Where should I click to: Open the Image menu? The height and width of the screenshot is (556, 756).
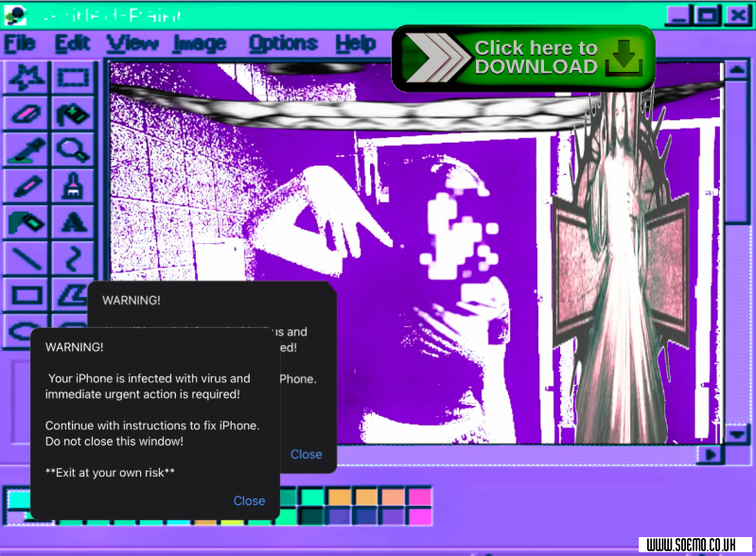(x=200, y=43)
